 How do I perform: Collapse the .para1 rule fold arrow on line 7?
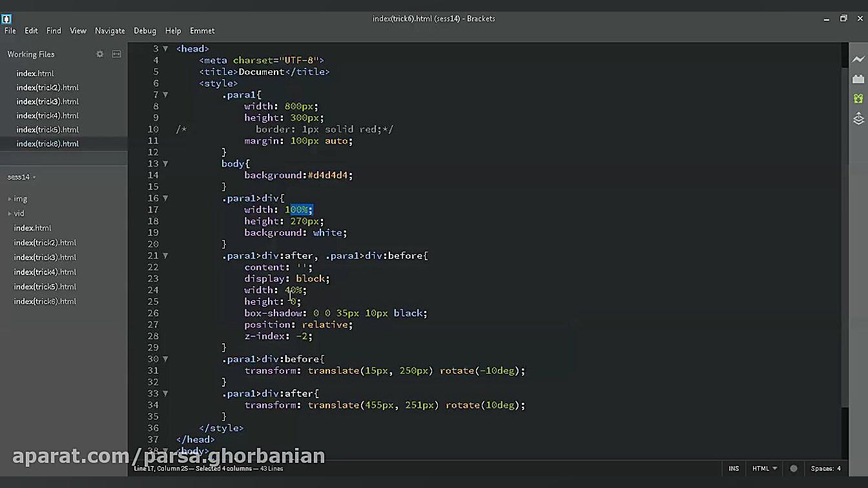(165, 94)
